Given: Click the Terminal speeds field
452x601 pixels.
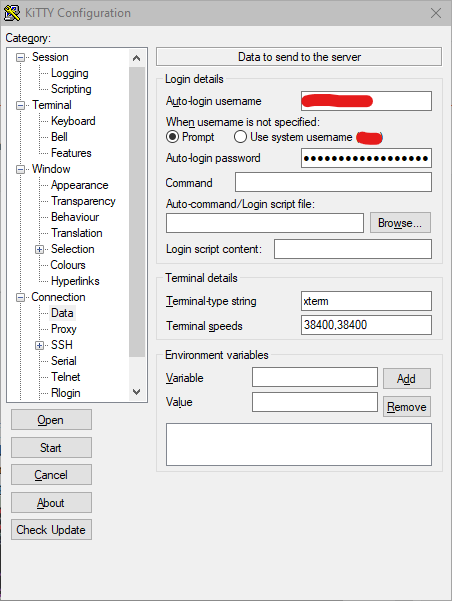Looking at the screenshot, I should (366, 325).
